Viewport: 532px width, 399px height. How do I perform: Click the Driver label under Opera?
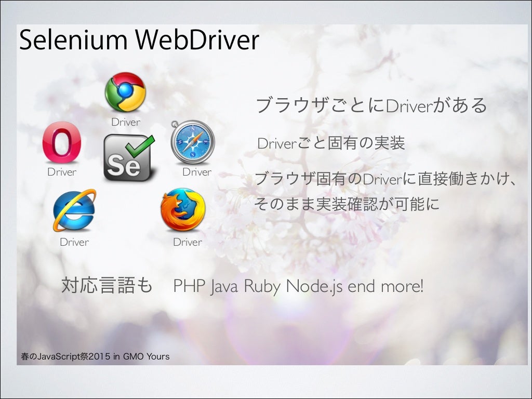point(62,172)
